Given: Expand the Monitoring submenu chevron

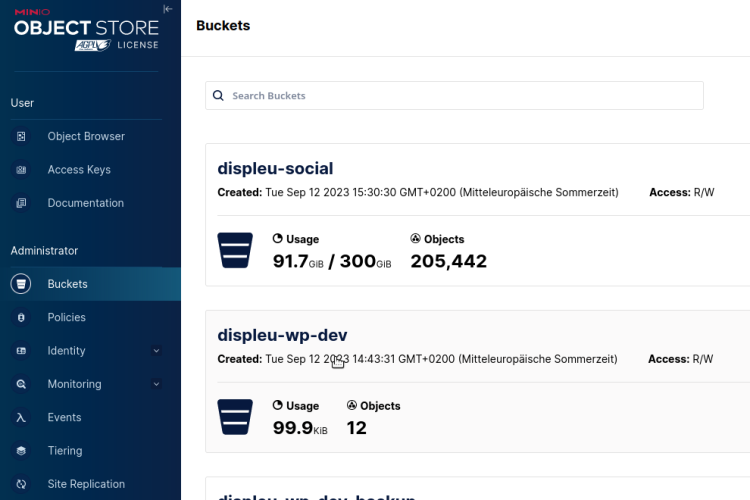Looking at the screenshot, I should point(156,384).
